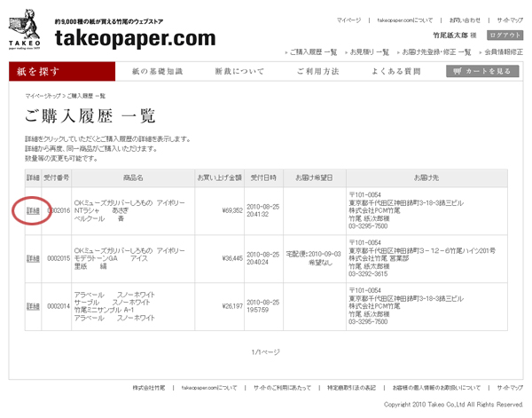Open 詳細 link for order 0002014
The image size is (532, 418).
33,306
